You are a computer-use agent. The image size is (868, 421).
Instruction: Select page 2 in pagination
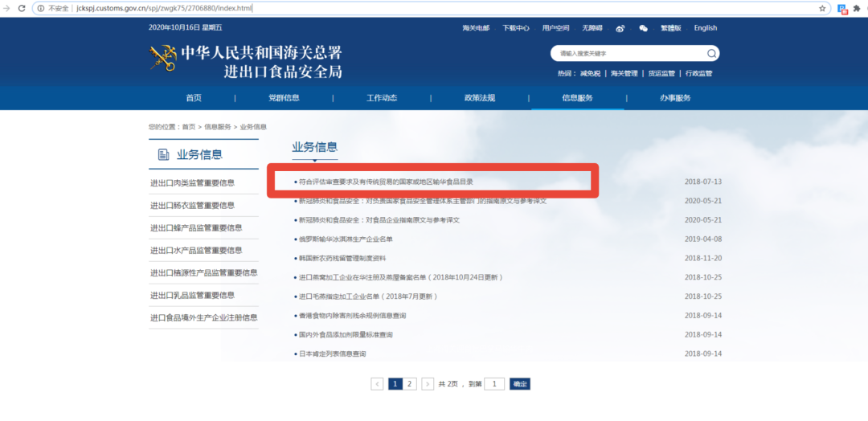click(x=410, y=384)
